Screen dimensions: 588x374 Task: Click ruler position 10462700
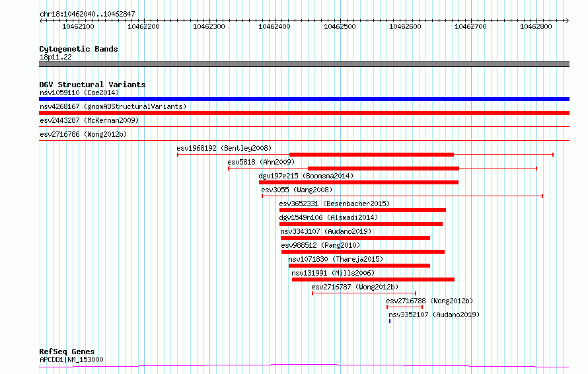point(470,26)
